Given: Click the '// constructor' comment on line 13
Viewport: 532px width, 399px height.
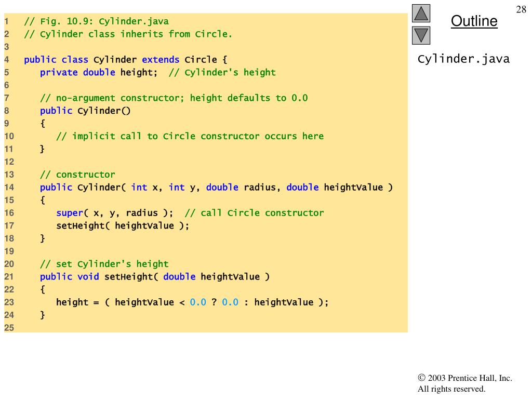Looking at the screenshot, I should [77, 175].
